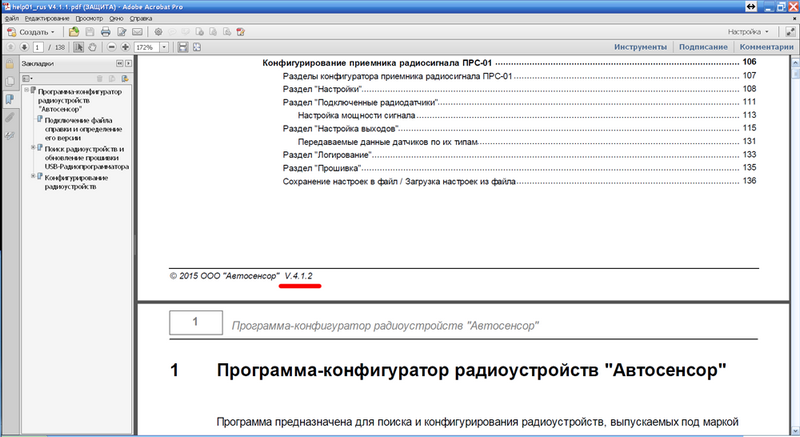This screenshot has width=800, height=437.
Task: Click the security lock icon in sidebar
Action: tap(10, 63)
